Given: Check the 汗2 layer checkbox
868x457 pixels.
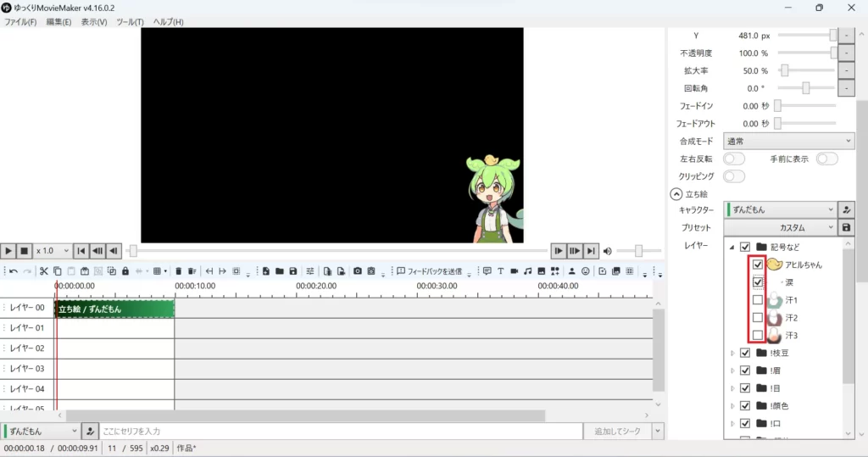Looking at the screenshot, I should point(757,318).
